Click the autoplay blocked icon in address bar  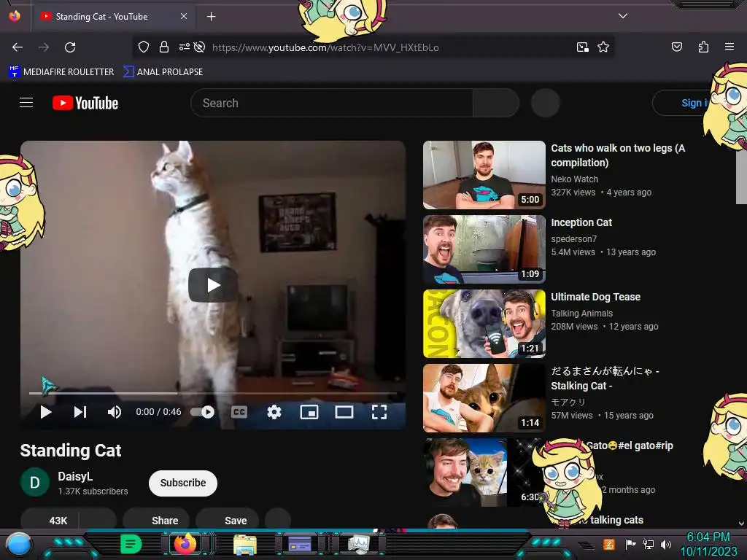(x=200, y=47)
